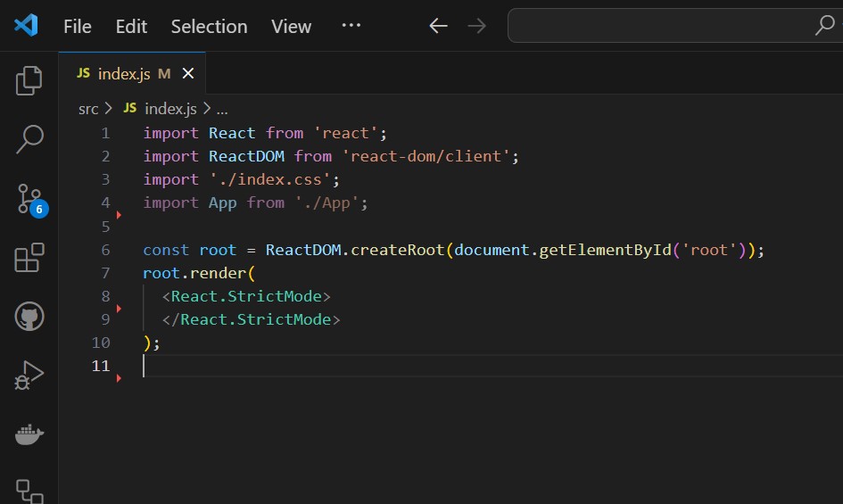Image resolution: width=843 pixels, height=504 pixels.
Task: Open the GitHub panel icon
Action: coord(29,317)
